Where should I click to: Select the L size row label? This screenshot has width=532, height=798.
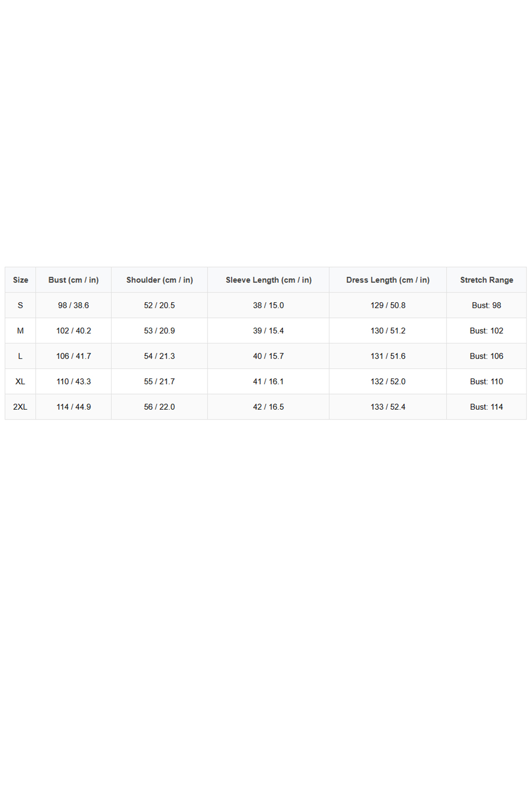21,356
